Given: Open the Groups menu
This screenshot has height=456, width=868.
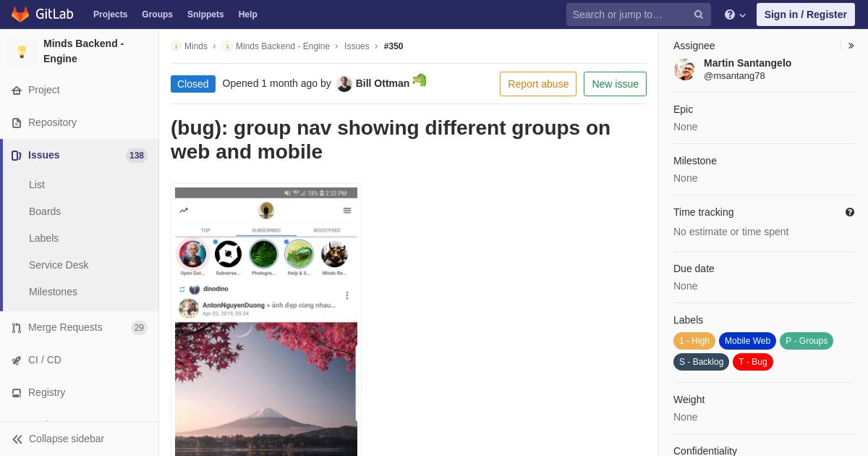Looking at the screenshot, I should coord(157,14).
